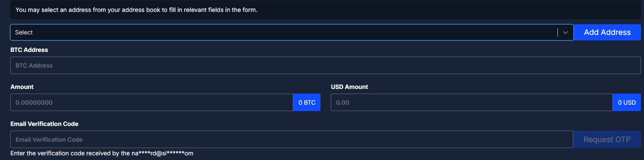644x160 pixels.
Task: Click the 0 USD max button
Action: [x=627, y=103]
